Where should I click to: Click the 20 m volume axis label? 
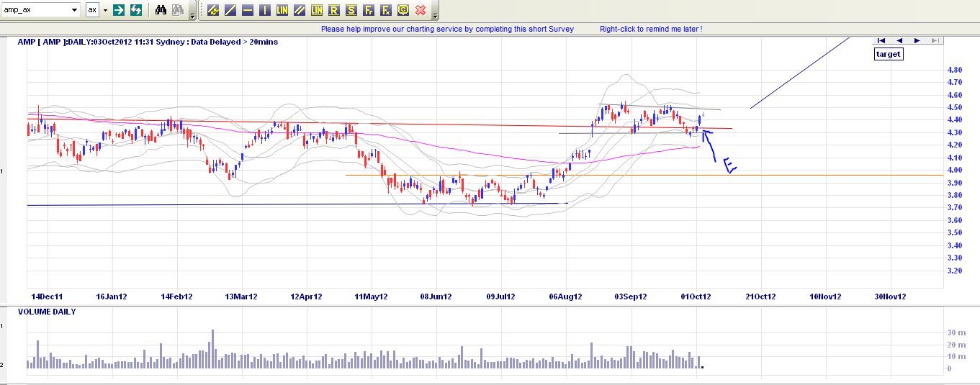click(956, 345)
